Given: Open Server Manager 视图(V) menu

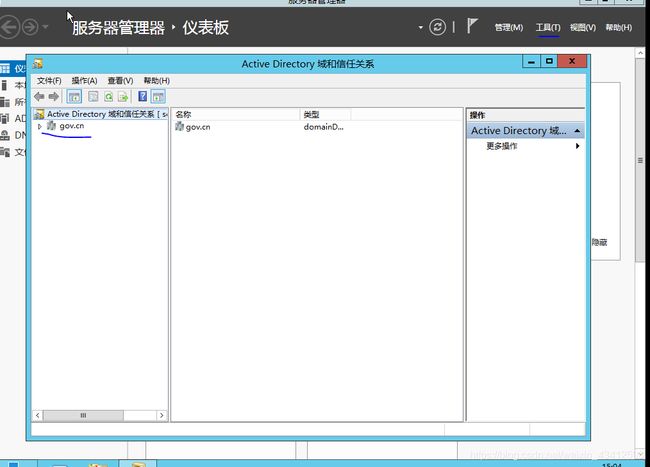Looking at the screenshot, I should [x=582, y=27].
